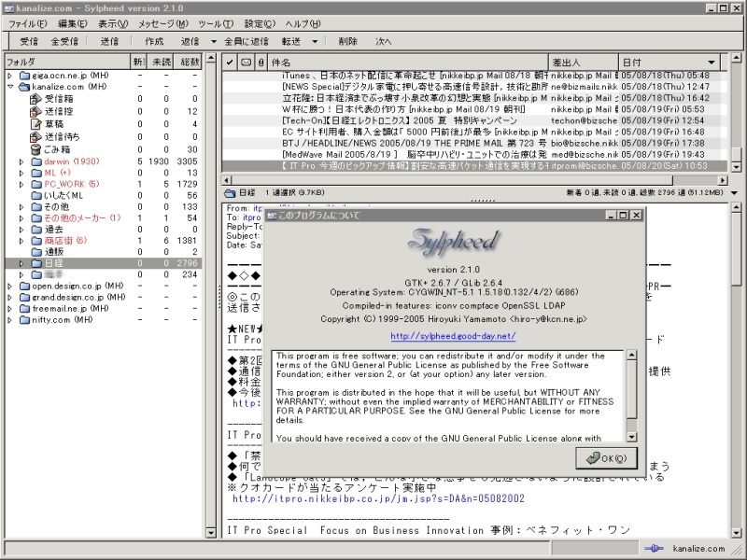747x560 pixels.
Task: Expand the giga.ocn.ne.jp (MH) mailbox
Action: pyautogui.click(x=10, y=76)
